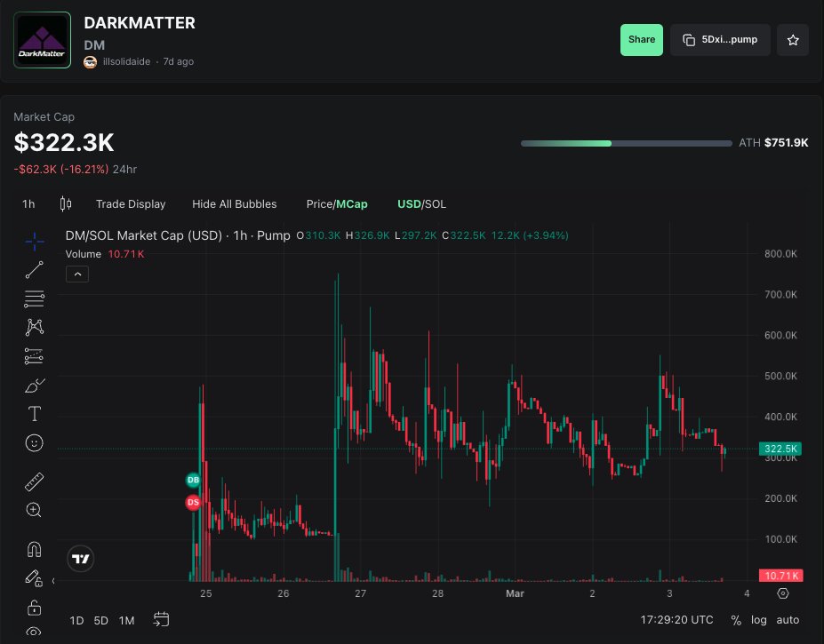This screenshot has height=644, width=824.
Task: Collapse the indicator legend with chevron
Action: pos(77,274)
